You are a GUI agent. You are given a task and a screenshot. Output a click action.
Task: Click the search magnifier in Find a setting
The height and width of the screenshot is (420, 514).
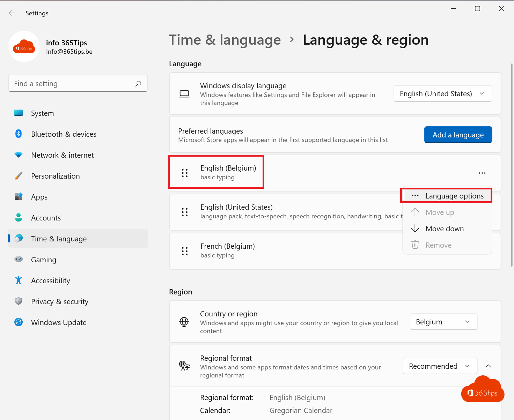pos(138,84)
